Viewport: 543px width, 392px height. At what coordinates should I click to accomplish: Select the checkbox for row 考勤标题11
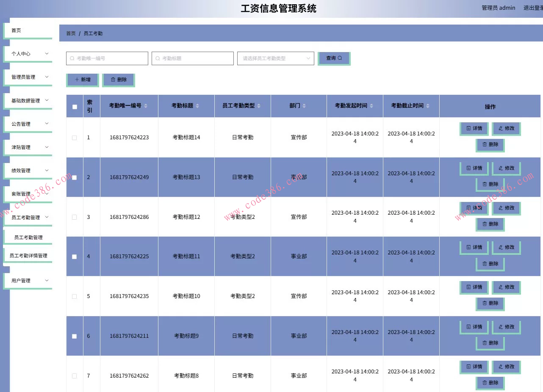coord(75,257)
